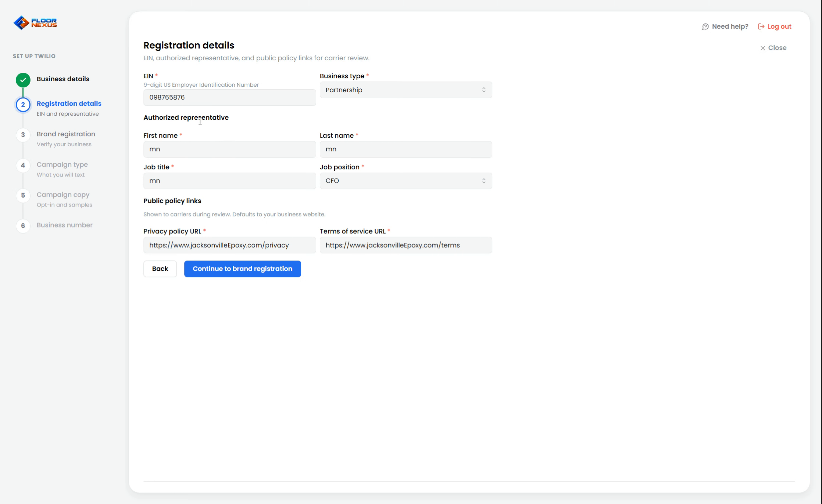This screenshot has width=822, height=504.
Task: Open Business number step label
Action: pos(65,225)
